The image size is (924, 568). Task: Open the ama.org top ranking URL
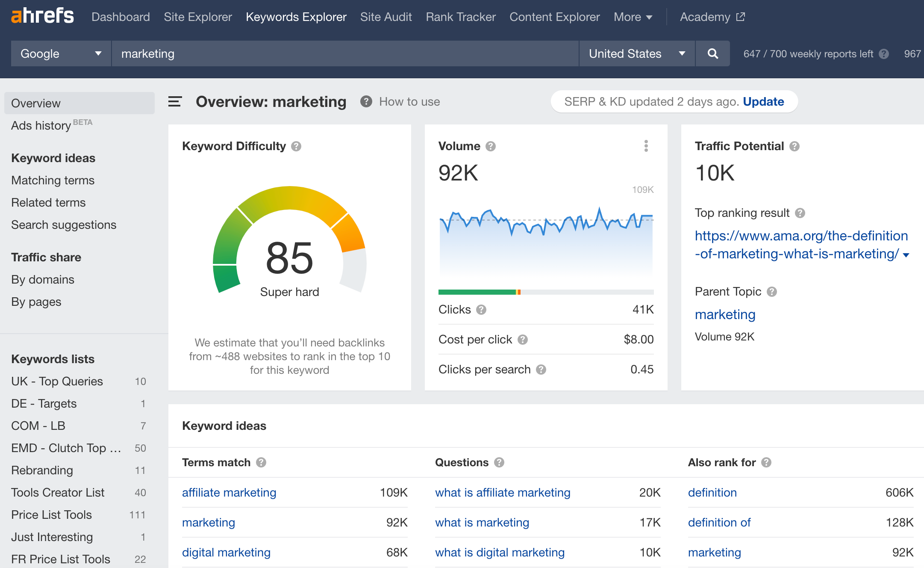click(x=801, y=245)
